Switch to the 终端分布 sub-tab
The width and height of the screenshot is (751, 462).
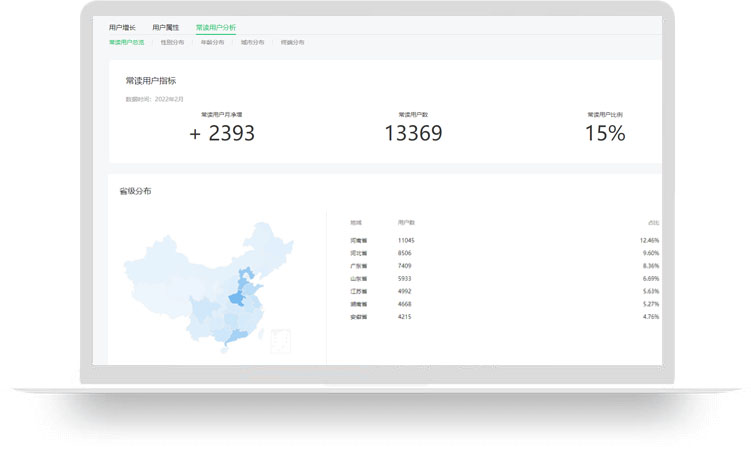(293, 43)
